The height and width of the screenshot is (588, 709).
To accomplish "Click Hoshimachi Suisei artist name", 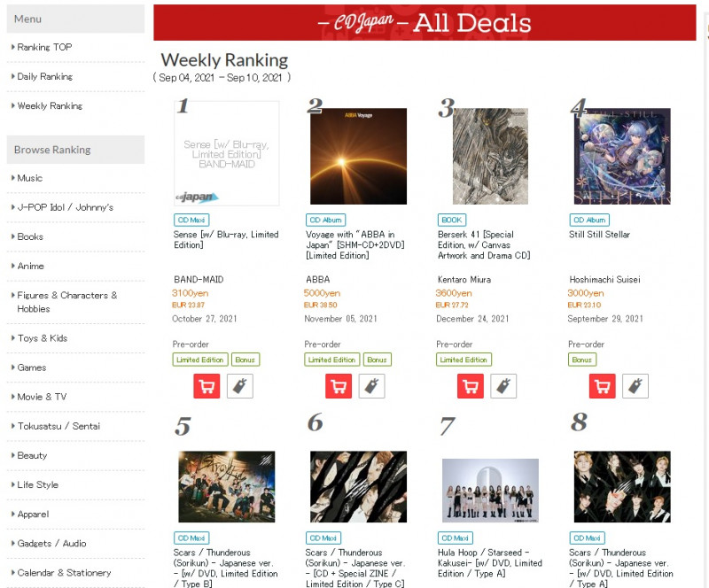I will tap(604, 280).
